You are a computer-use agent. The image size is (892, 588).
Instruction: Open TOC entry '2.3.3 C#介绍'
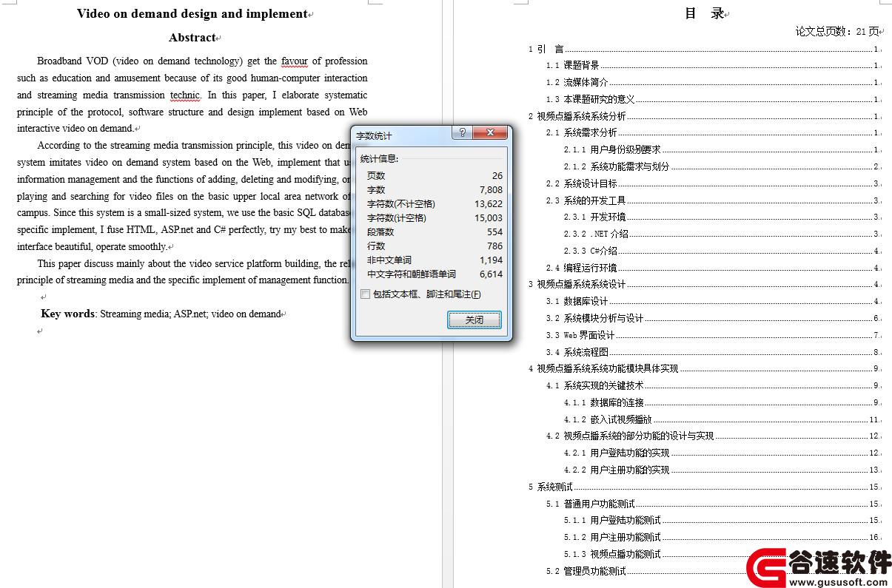722,251
